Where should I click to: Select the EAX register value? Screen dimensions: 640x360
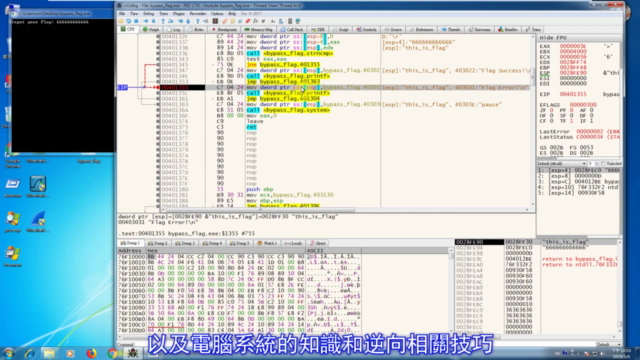coord(573,46)
